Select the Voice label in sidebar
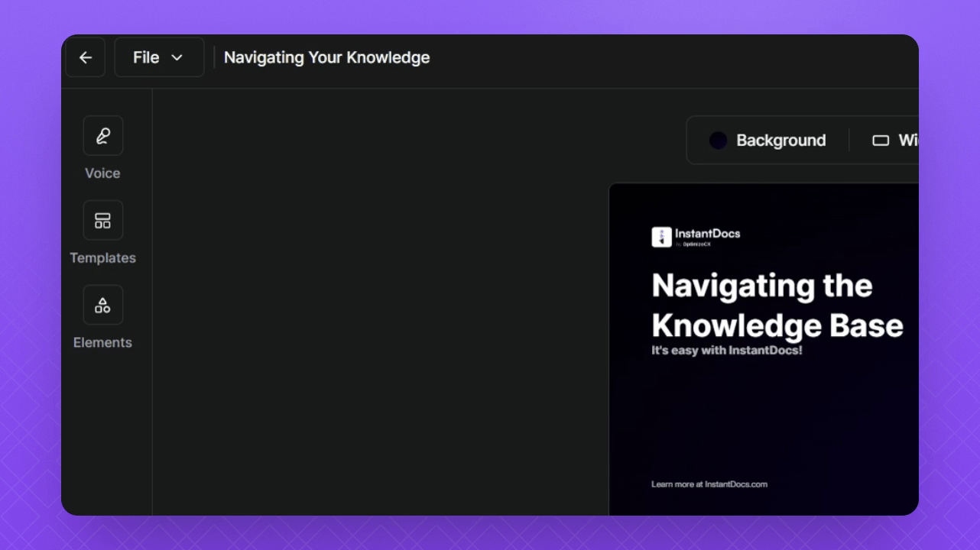The width and height of the screenshot is (980, 550). [102, 173]
